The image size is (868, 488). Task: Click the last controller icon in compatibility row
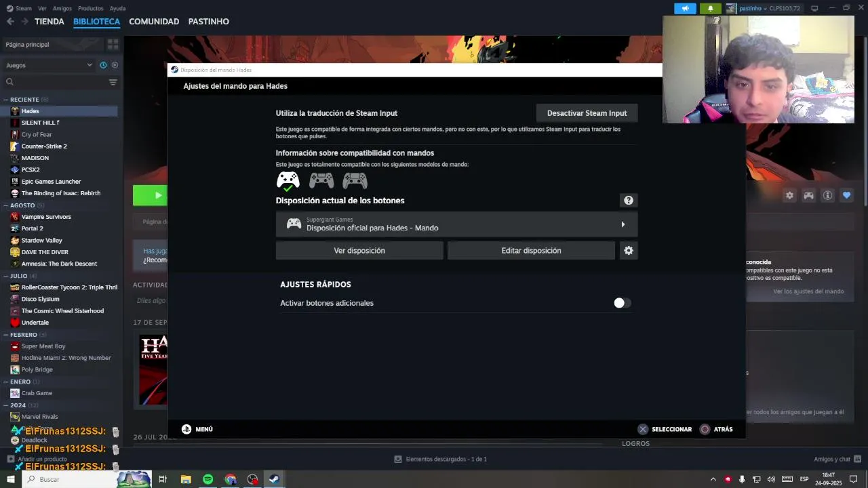coord(355,180)
